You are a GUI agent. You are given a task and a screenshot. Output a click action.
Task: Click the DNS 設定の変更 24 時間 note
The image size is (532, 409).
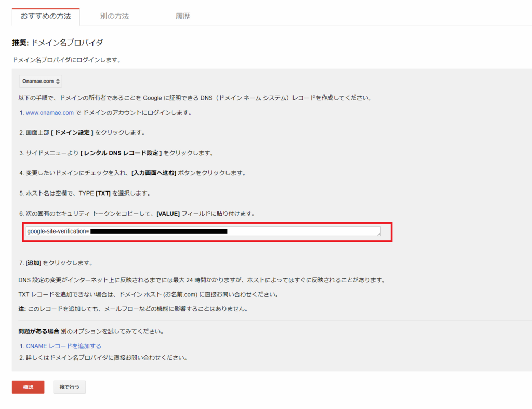(x=202, y=280)
